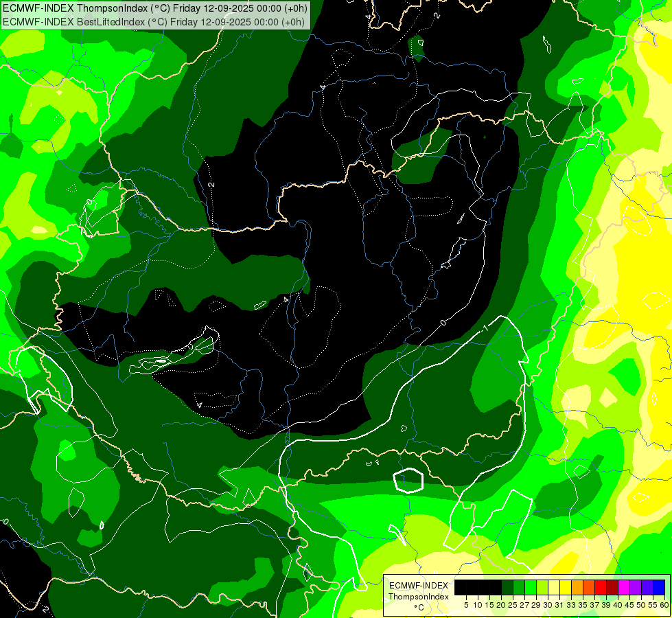This screenshot has height=618, width=672.
Task: Choose the red-orange 35–37 legend swatch
Action: 589,587
